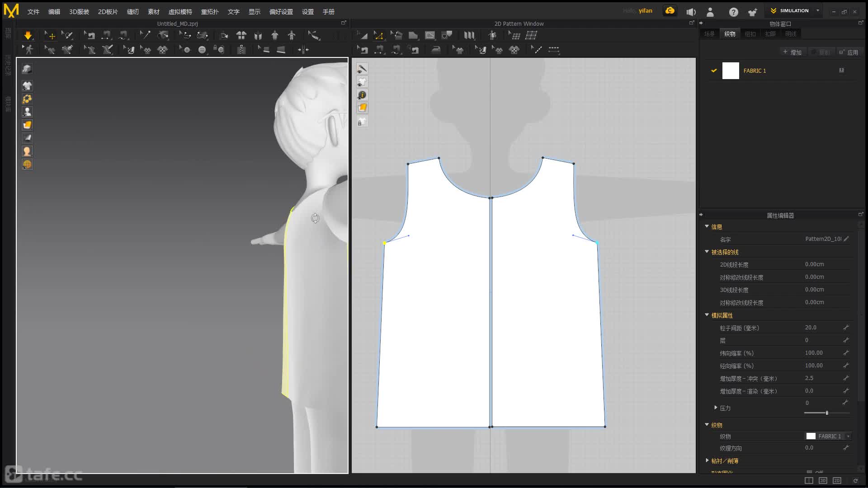Click the Fasten button lock icon

[x=219, y=50]
